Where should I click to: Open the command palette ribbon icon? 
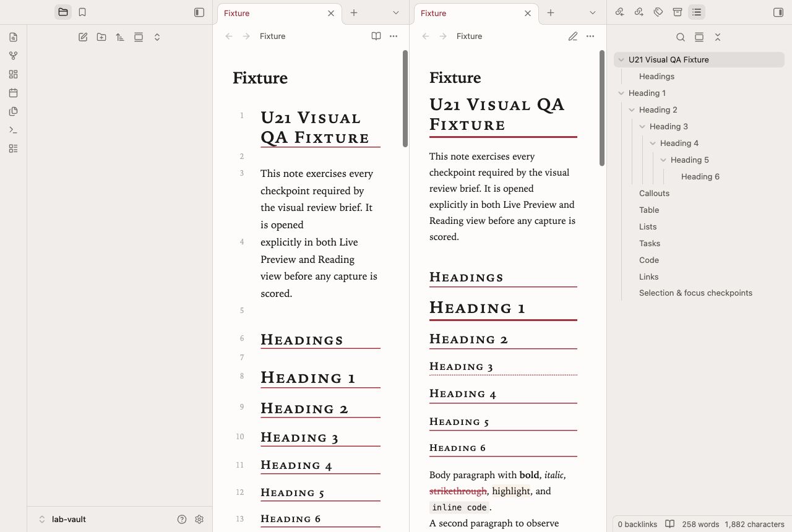pyautogui.click(x=14, y=130)
